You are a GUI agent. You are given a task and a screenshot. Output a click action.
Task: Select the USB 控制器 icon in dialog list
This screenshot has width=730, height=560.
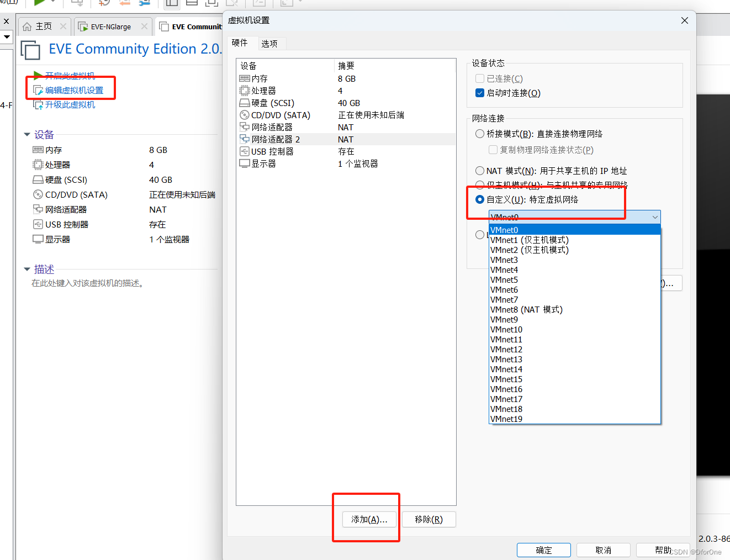coord(245,151)
